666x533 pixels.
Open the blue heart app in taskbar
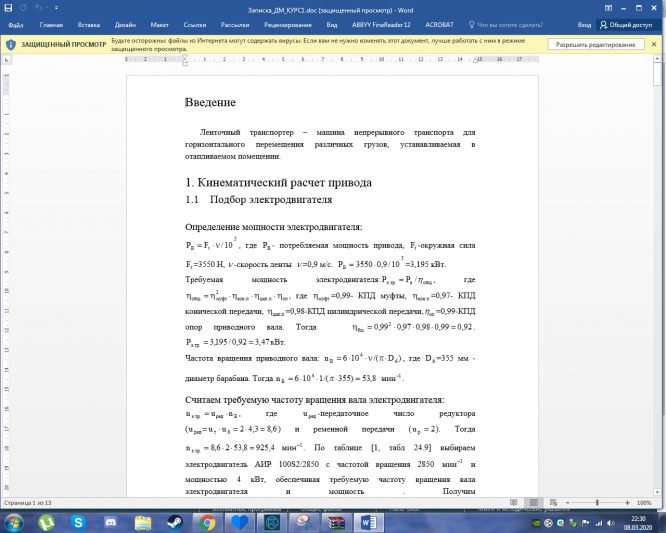[239, 522]
